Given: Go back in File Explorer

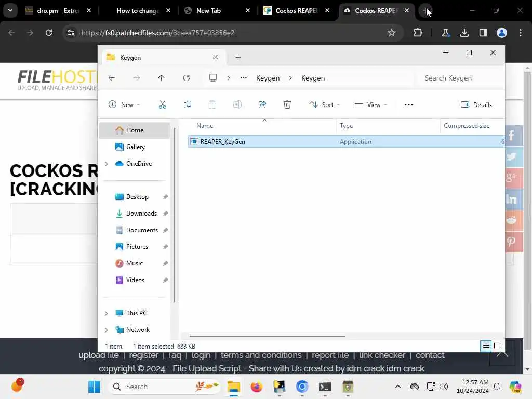Looking at the screenshot, I should pos(112,78).
